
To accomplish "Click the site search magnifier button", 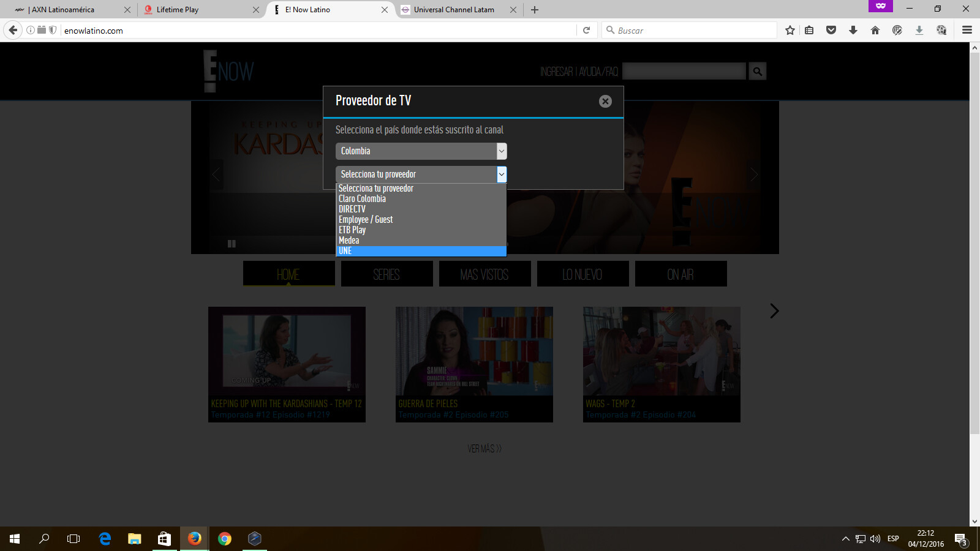I will pyautogui.click(x=758, y=72).
